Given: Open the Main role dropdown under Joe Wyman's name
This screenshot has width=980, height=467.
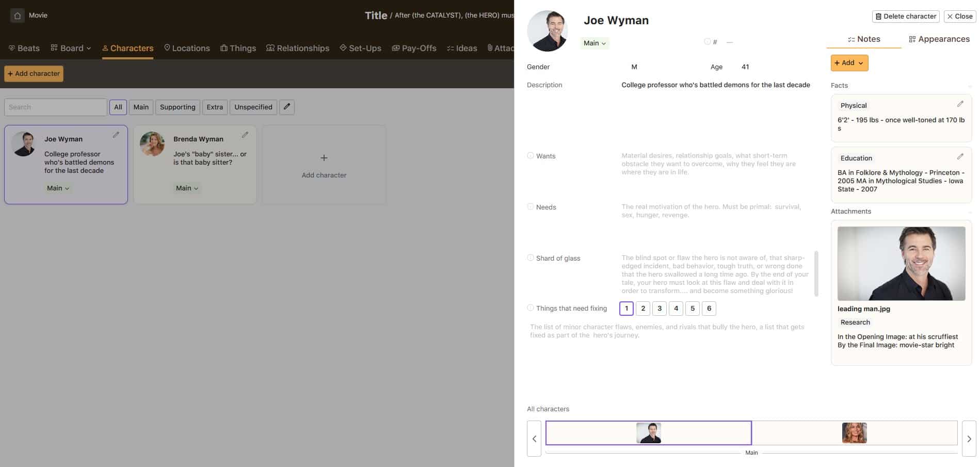Looking at the screenshot, I should [x=595, y=43].
